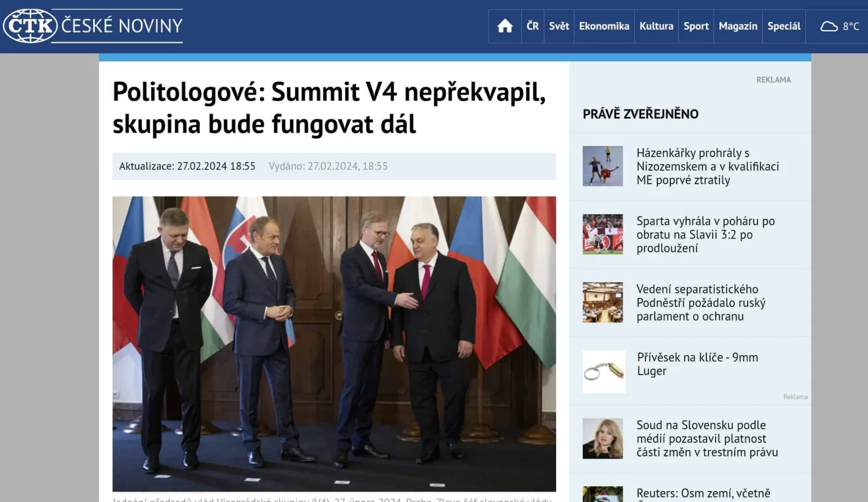Open the parliament hall thumbnail
868x502 pixels.
[603, 302]
